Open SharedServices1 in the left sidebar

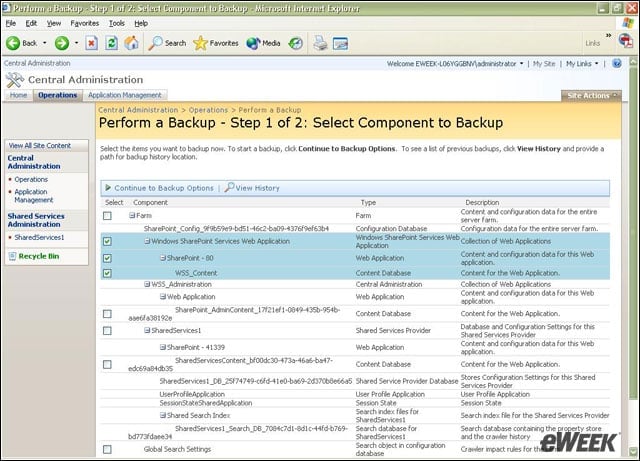point(39,237)
